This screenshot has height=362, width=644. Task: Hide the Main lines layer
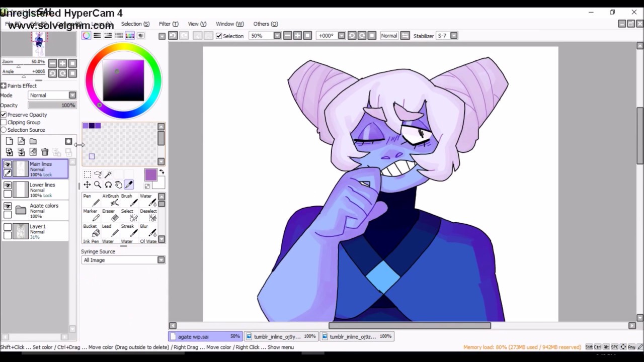8,164
